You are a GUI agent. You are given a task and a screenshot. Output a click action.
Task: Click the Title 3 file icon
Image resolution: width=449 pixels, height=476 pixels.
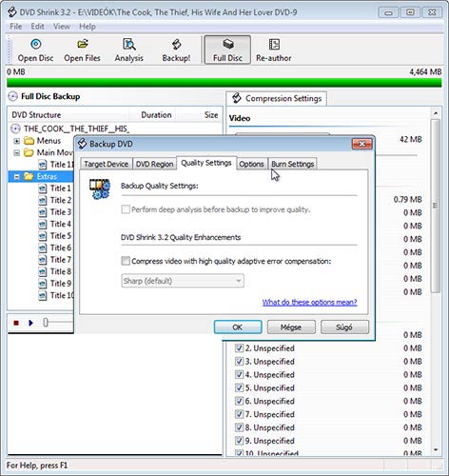[43, 212]
